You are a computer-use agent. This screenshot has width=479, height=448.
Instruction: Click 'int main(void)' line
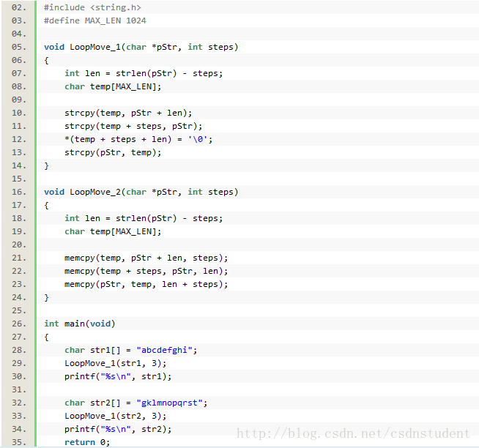click(79, 324)
